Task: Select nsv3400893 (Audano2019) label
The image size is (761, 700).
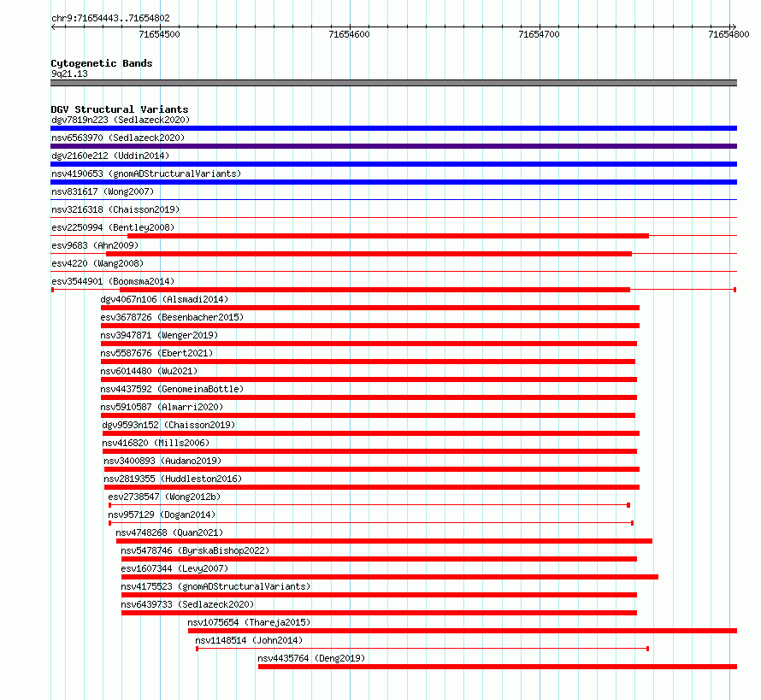Action: (x=162, y=461)
